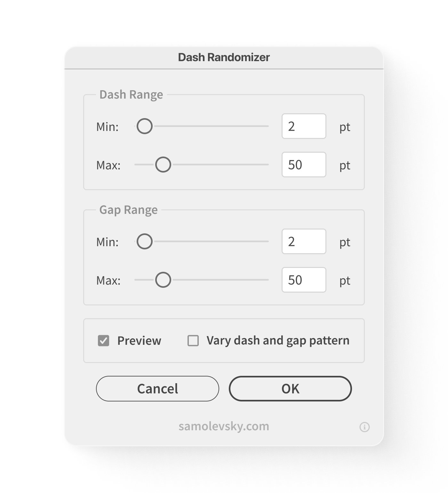The width and height of the screenshot is (448, 493).
Task: Focus the Dash Range Min value field
Action: [x=304, y=126]
